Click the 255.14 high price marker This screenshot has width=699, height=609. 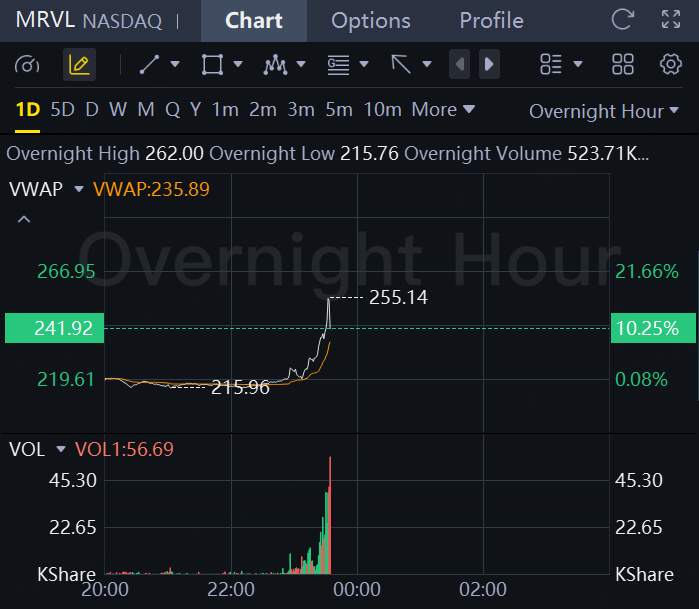[x=398, y=297]
